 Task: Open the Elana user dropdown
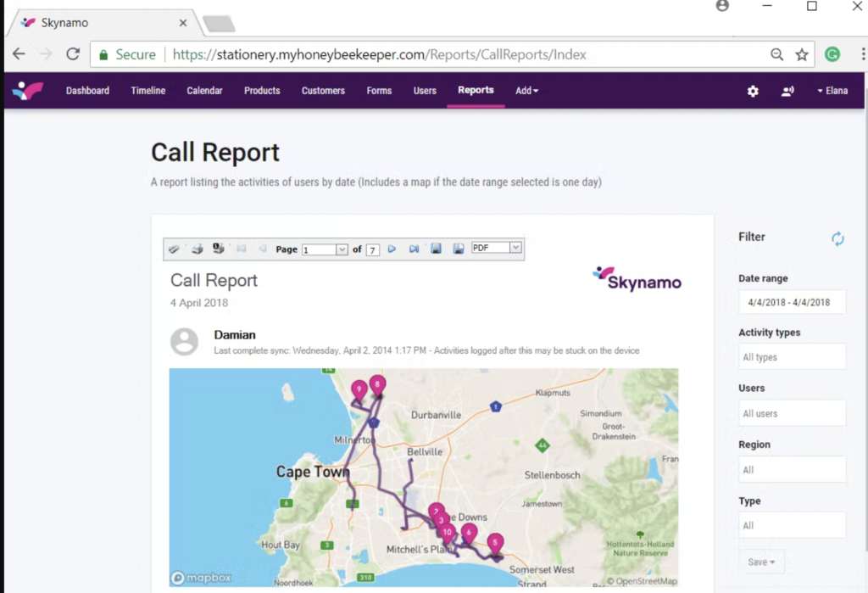tap(832, 90)
